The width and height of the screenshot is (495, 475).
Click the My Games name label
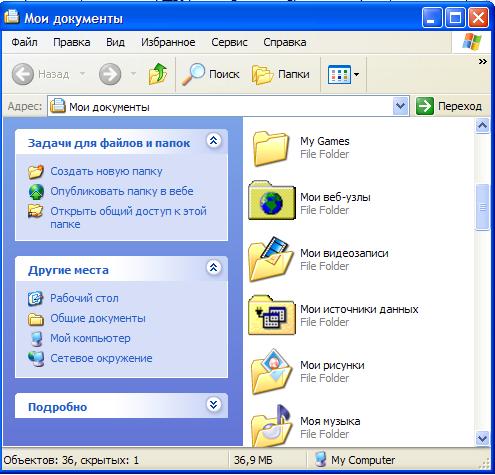(325, 141)
